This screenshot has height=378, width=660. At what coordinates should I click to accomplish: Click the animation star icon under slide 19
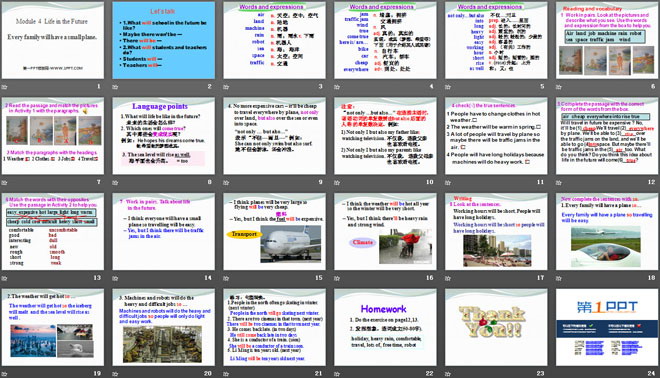coord(5,374)
